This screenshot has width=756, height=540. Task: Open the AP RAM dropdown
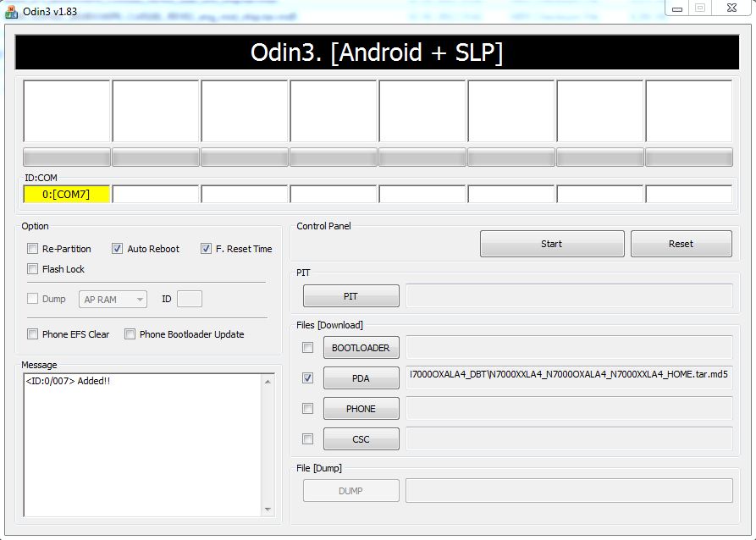click(x=113, y=299)
